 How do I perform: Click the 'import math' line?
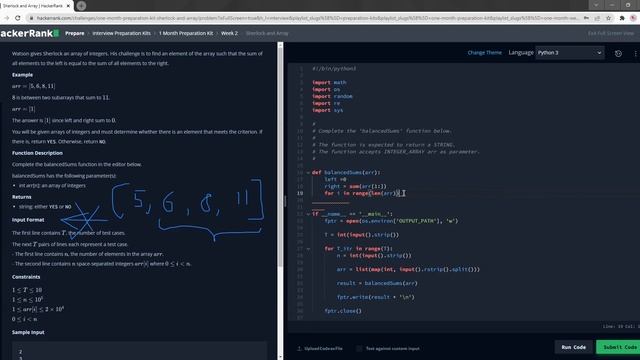click(329, 82)
